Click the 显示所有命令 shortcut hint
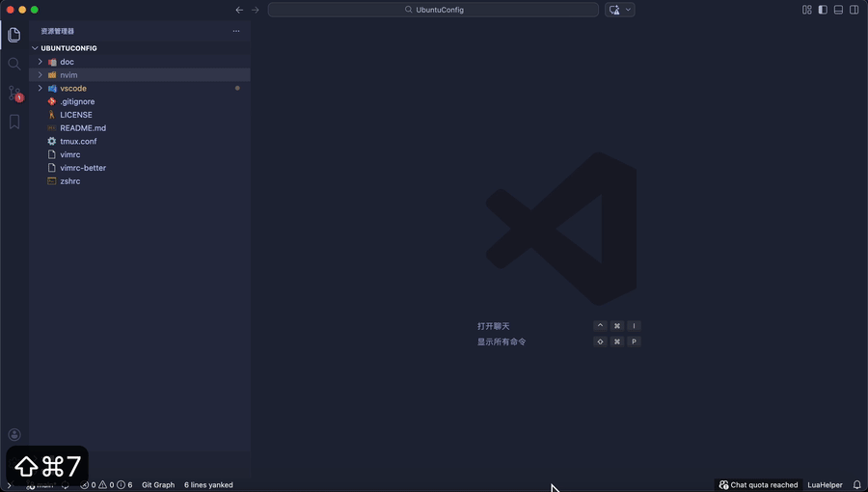Image resolution: width=868 pixels, height=492 pixels. tap(502, 342)
